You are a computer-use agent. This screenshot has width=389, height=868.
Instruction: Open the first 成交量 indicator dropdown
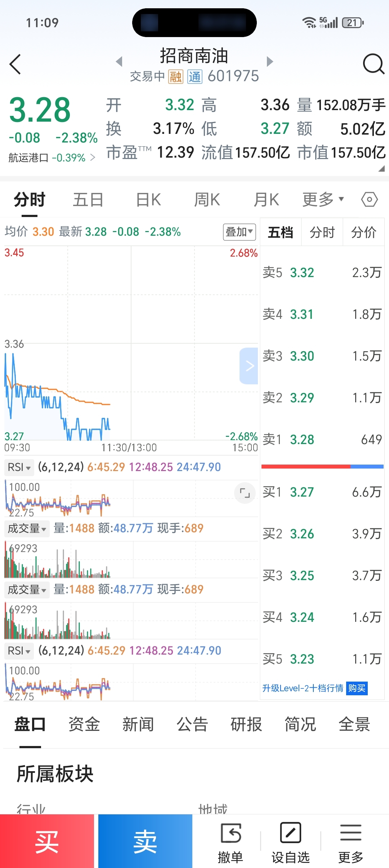27,529
